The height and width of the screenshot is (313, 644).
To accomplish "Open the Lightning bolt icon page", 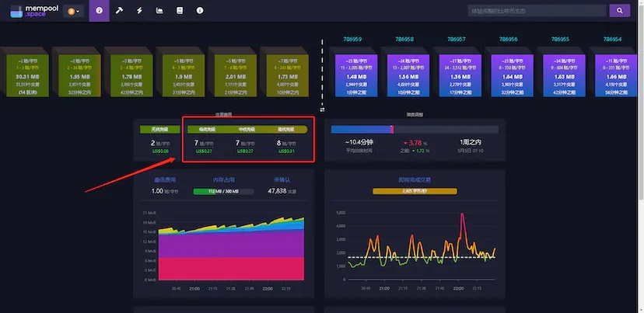I will pos(139,11).
